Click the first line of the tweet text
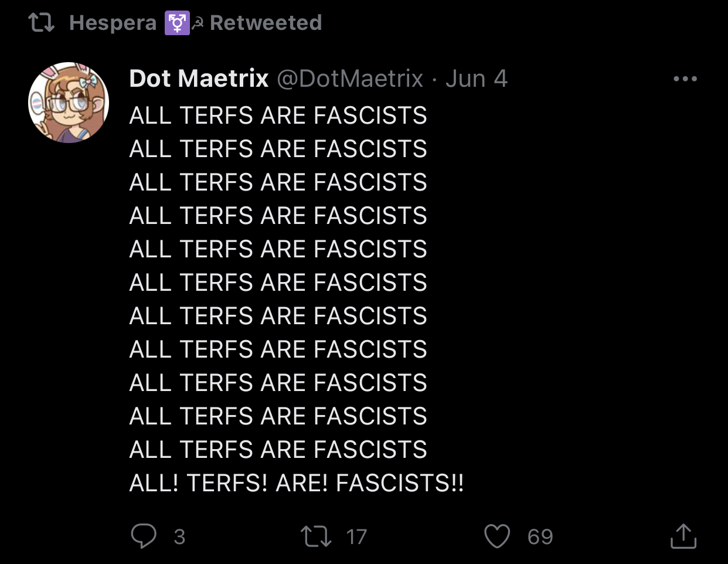 click(278, 115)
